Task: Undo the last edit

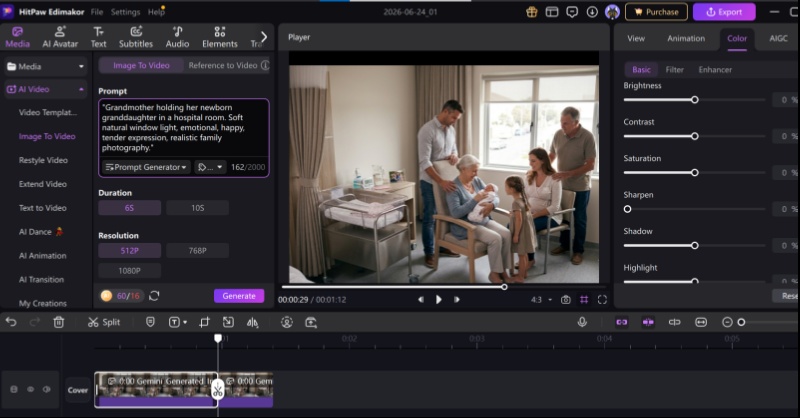Action: coord(11,322)
